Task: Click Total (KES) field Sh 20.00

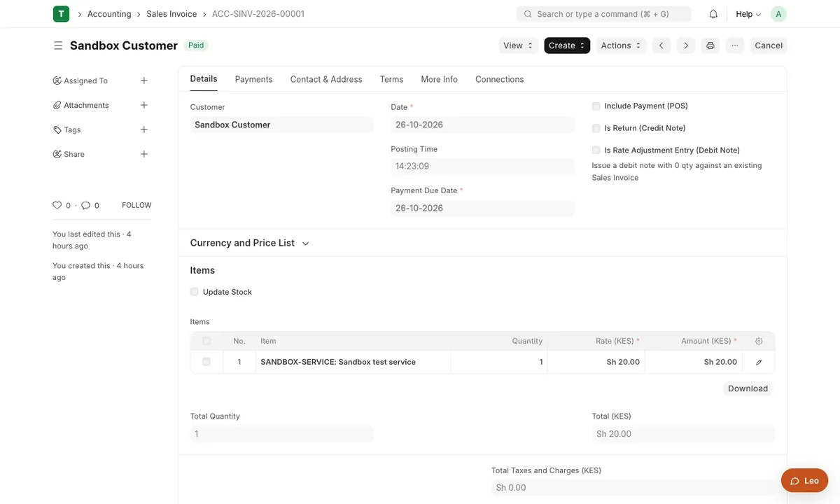Action: point(683,434)
